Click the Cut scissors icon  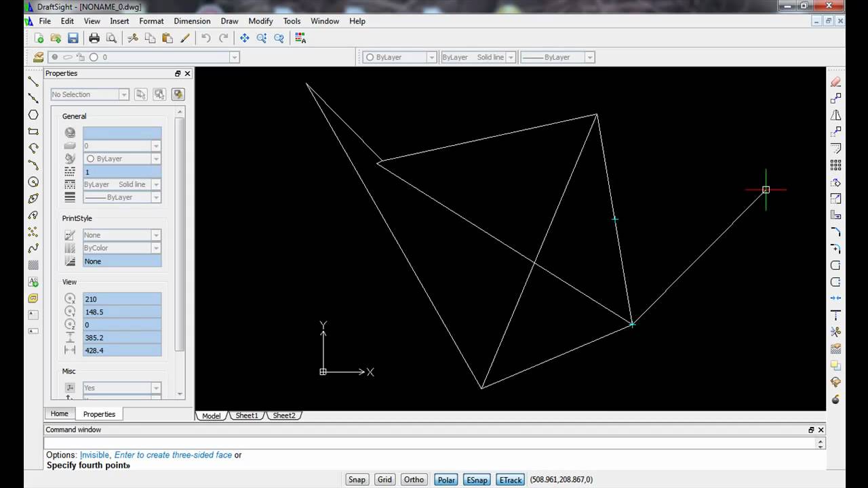tap(133, 39)
